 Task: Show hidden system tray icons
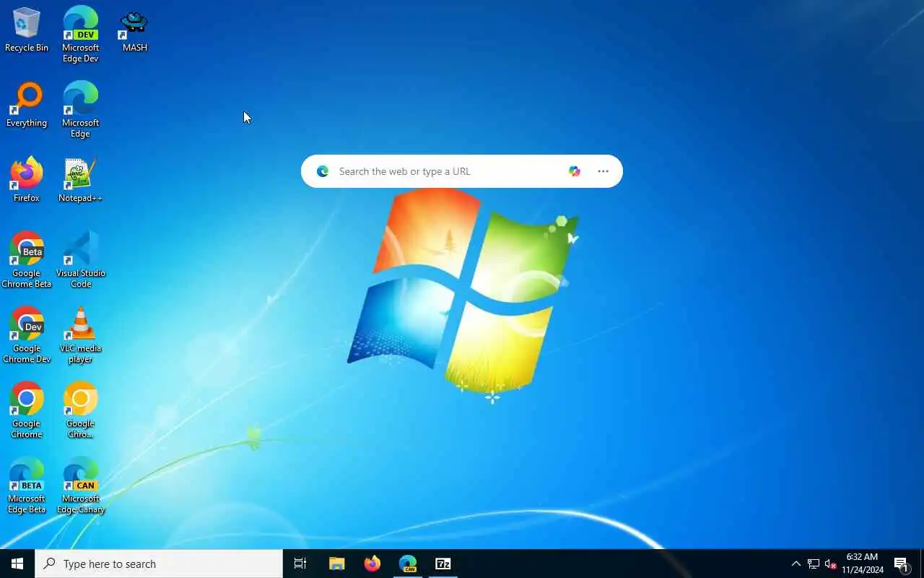[x=796, y=564]
